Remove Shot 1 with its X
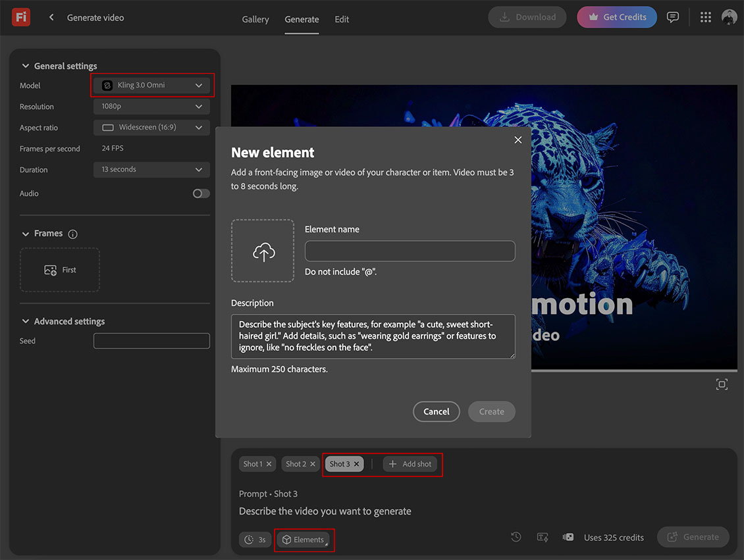 [x=269, y=464]
